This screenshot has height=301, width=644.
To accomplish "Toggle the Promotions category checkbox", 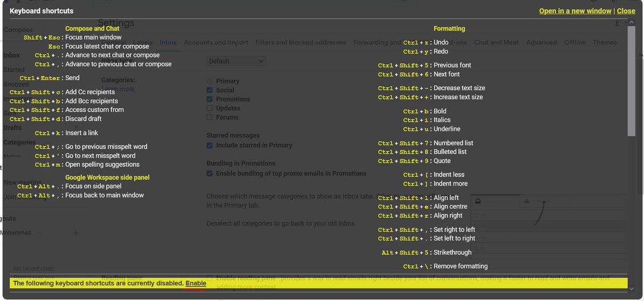I will coord(210,99).
